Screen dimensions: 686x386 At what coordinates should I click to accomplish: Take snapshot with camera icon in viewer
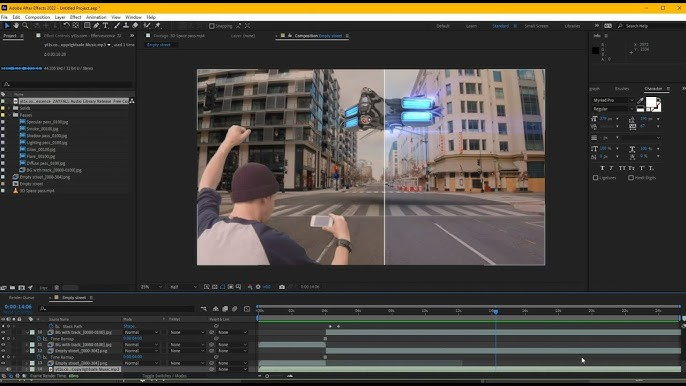pyautogui.click(x=282, y=287)
